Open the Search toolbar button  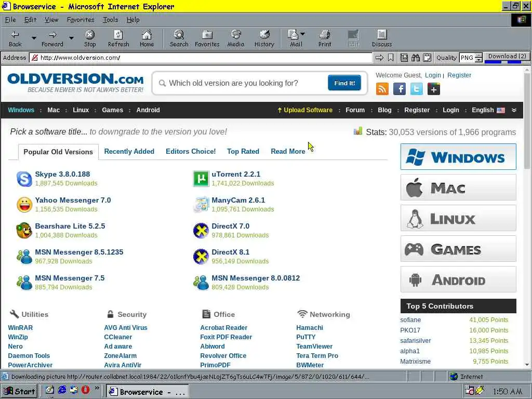179,38
